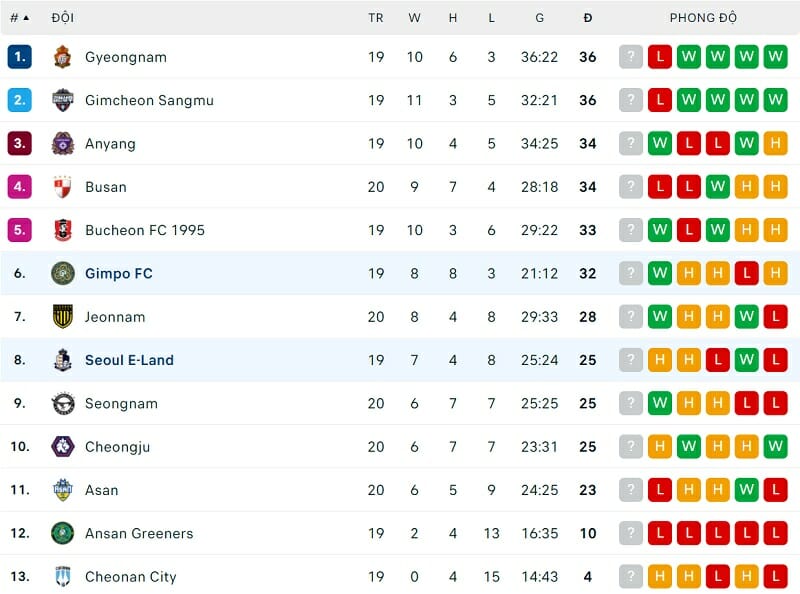Click the Gimpo FC round logo
Screen dimensions: 800x594
(63, 273)
